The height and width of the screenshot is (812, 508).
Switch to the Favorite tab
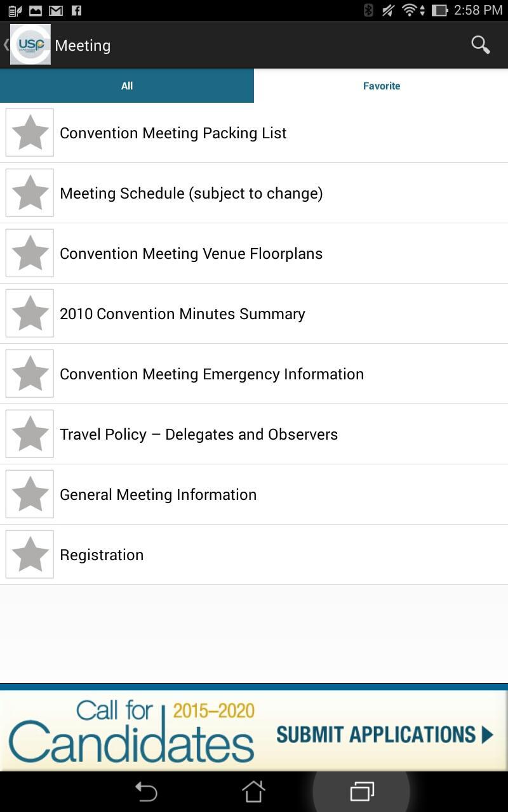pyautogui.click(x=381, y=86)
